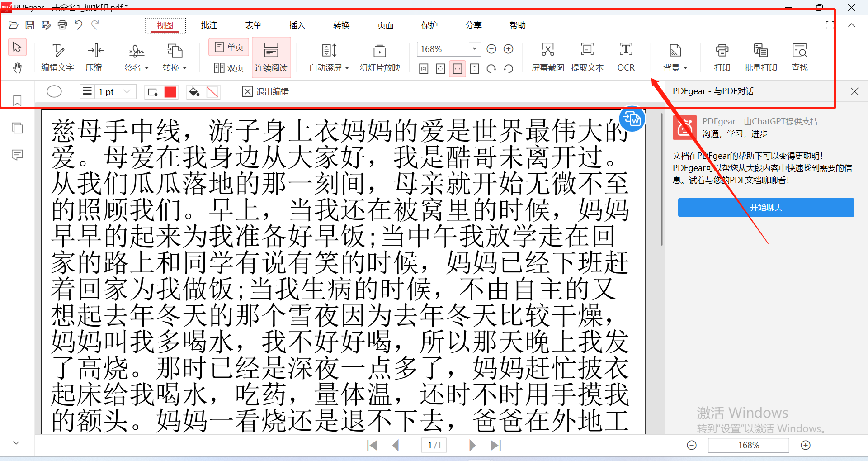Image resolution: width=868 pixels, height=461 pixels.
Task: Zoom out with ribbon minus icon
Action: pyautogui.click(x=491, y=49)
